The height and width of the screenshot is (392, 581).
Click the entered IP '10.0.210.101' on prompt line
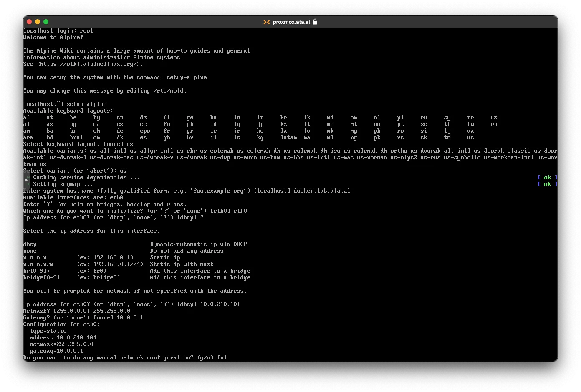coord(220,304)
